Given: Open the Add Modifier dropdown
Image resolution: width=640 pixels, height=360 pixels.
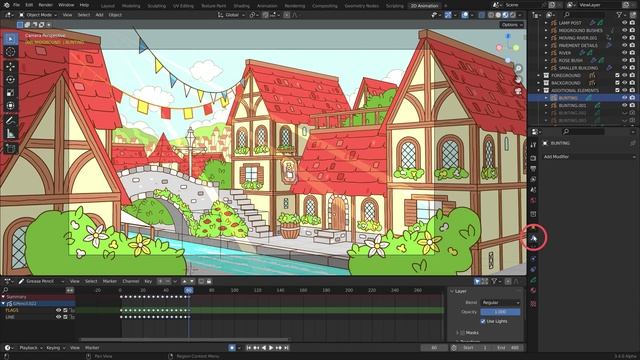Looking at the screenshot, I should pyautogui.click(x=589, y=157).
